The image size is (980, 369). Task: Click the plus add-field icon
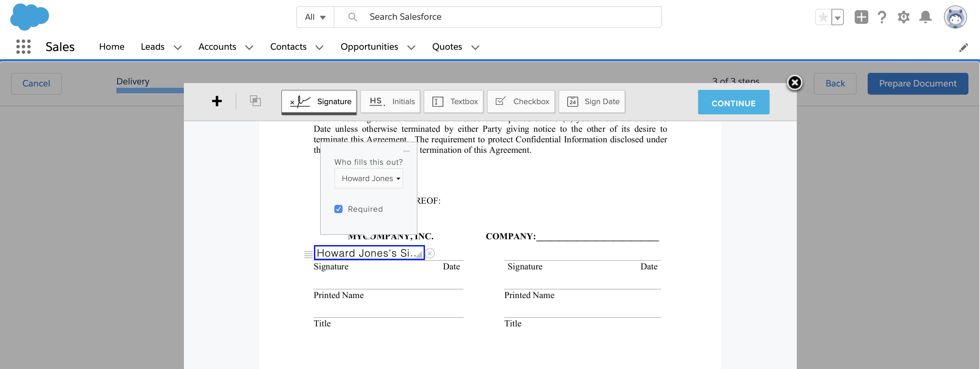217,101
